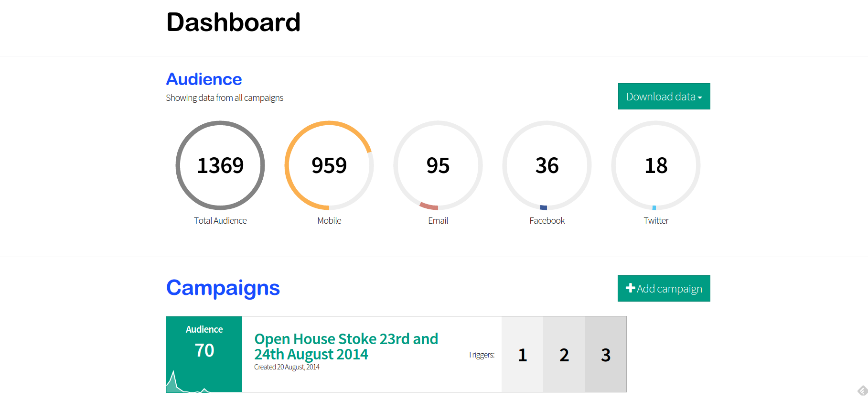Select the Twitter gauge showing 18
The width and height of the screenshot is (868, 401).
pos(656,165)
